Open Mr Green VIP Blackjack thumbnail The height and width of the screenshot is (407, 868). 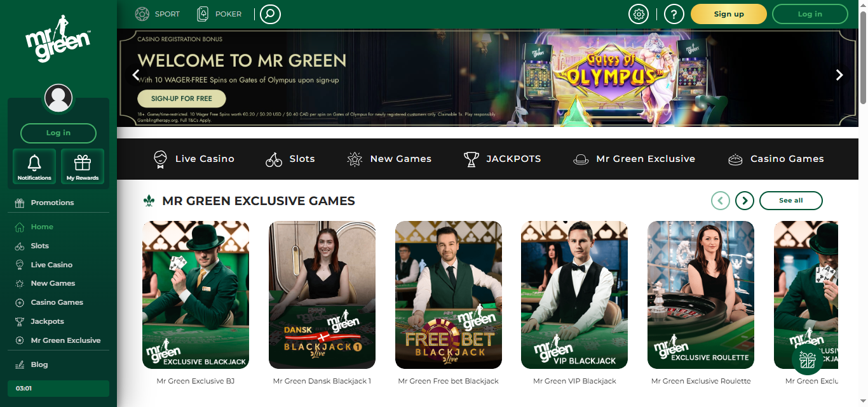click(574, 295)
